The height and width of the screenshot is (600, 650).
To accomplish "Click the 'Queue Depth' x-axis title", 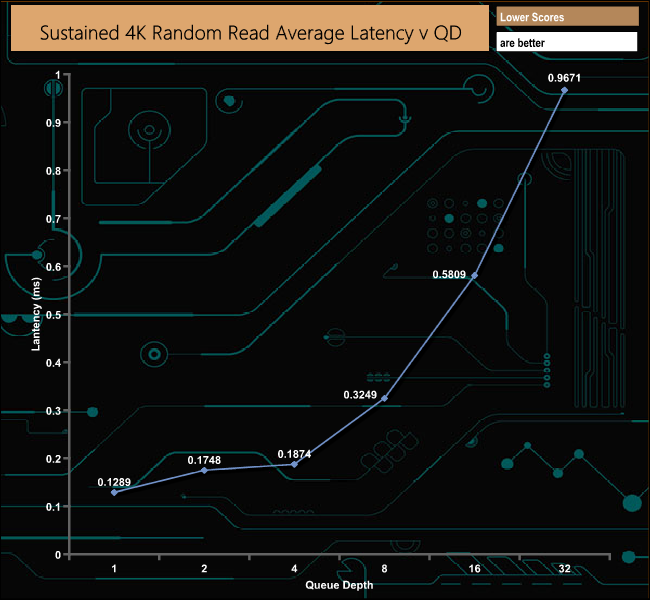I will (339, 585).
